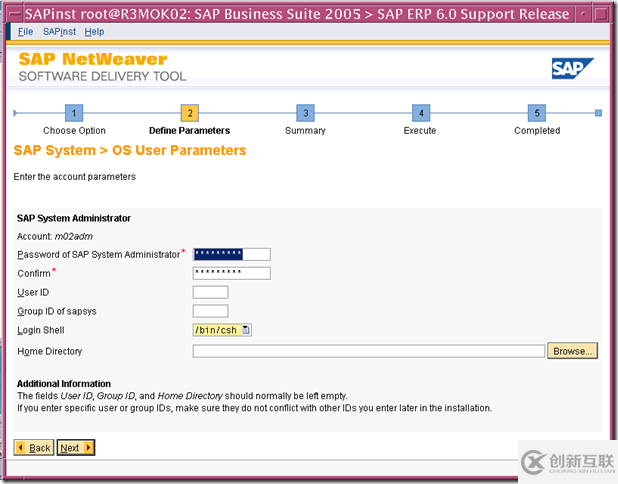
Task: Click the SAP logo
Action: (x=572, y=69)
